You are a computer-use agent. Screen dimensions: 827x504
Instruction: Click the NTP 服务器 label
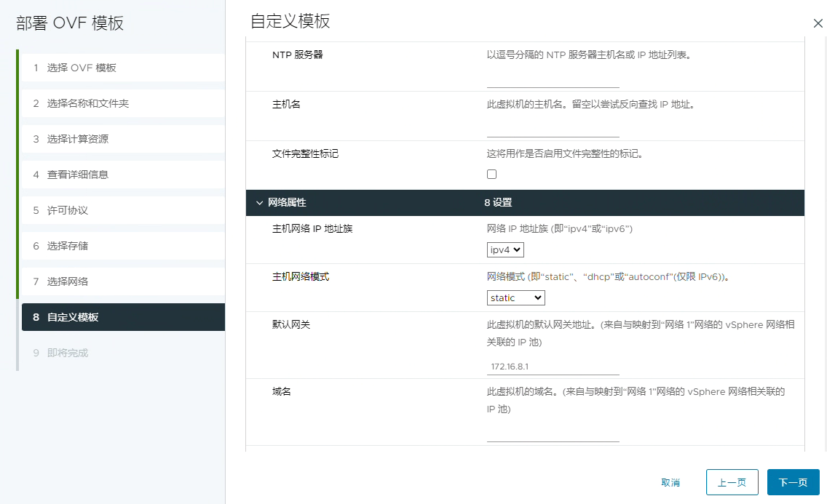click(x=298, y=55)
